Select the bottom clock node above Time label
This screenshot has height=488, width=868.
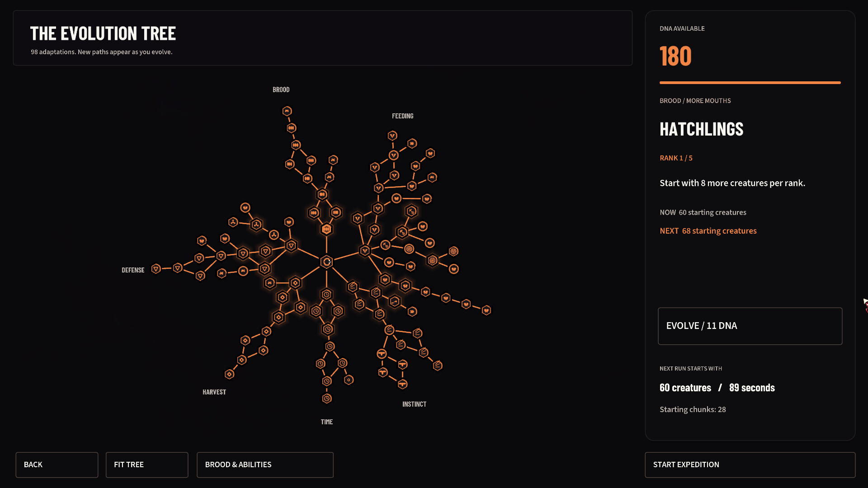point(327,399)
